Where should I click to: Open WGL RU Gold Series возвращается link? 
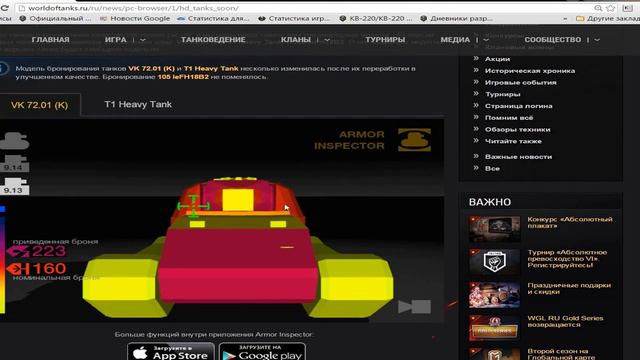tap(565, 321)
